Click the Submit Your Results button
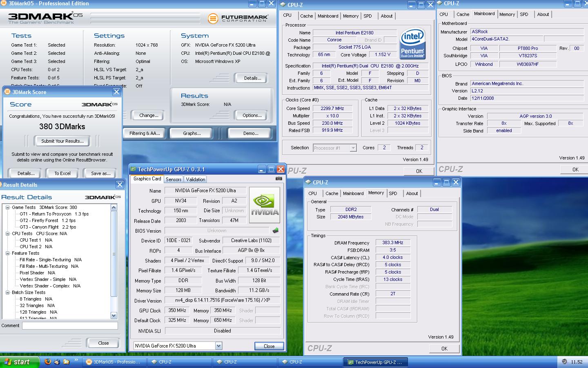This screenshot has width=588, height=368. [62, 141]
